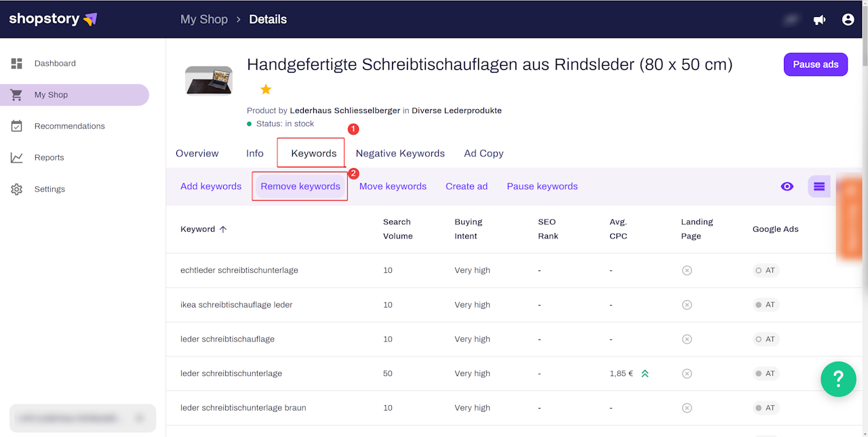The height and width of the screenshot is (437, 868).
Task: Sort by the Keyword column arrow
Action: 223,229
